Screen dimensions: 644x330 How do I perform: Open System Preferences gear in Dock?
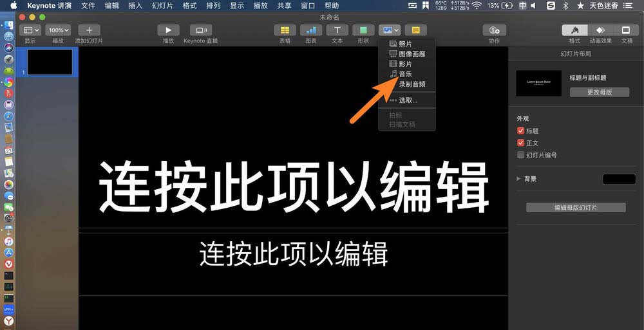pos(8,218)
